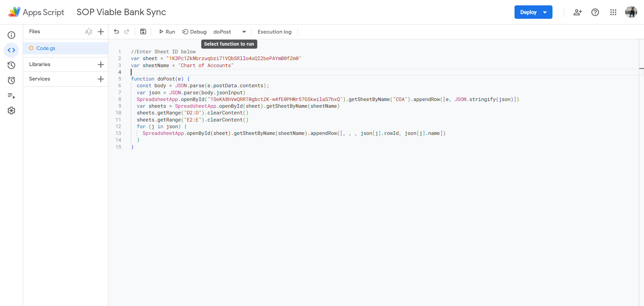Redo the last edit

tap(126, 32)
